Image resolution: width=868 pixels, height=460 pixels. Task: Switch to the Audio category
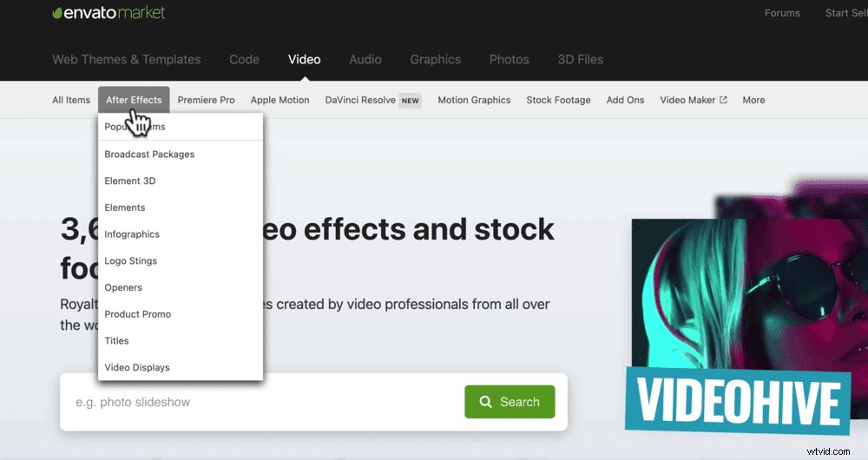tap(365, 59)
